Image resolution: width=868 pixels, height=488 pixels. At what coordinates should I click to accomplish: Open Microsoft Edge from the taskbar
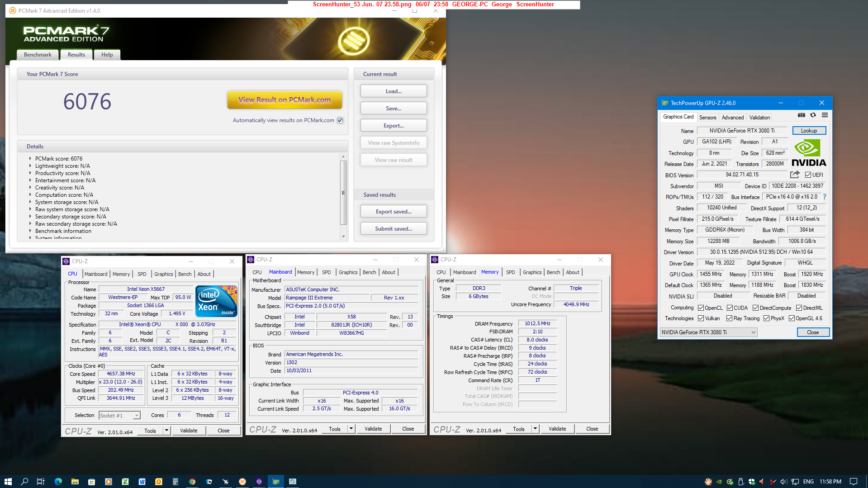point(58,482)
